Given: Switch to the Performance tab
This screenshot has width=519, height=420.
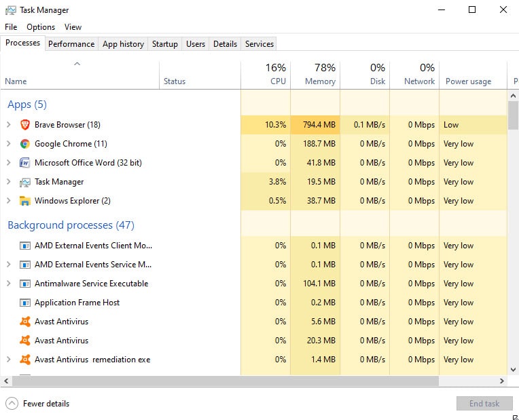Looking at the screenshot, I should click(x=71, y=44).
